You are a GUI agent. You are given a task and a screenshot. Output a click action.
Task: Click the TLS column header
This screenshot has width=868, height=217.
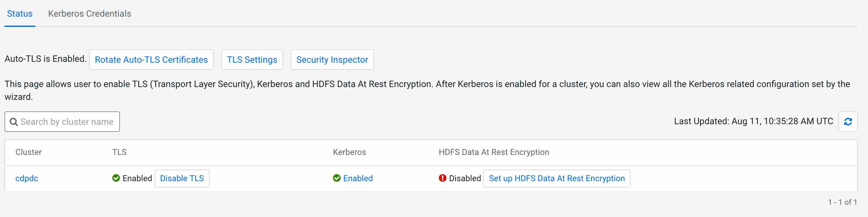[119, 152]
